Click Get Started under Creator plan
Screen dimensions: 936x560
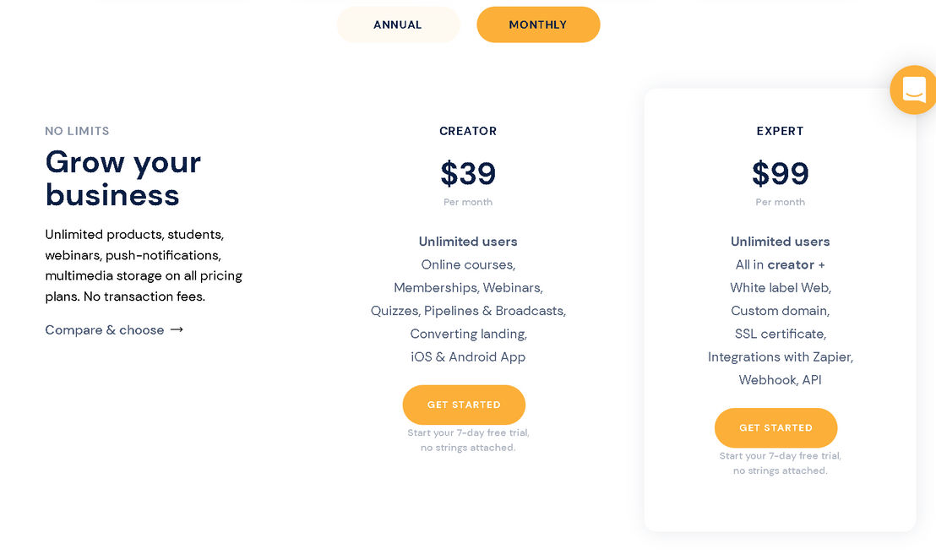(x=464, y=405)
